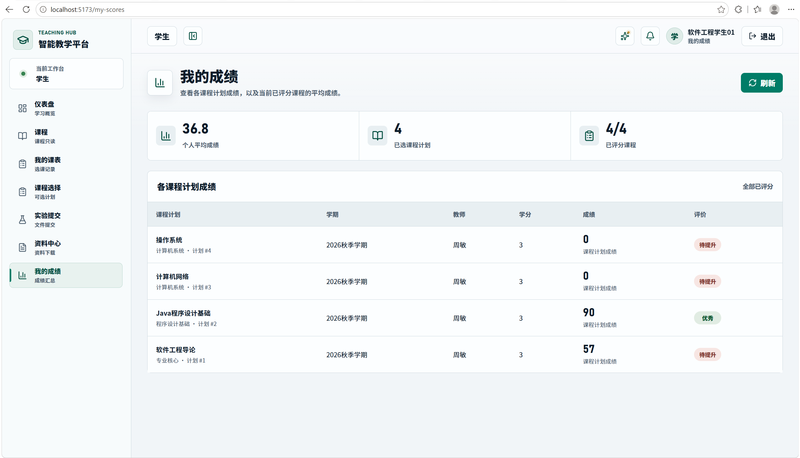Viewport: 800px width, 458px height.
Task: Navigate to 资料中心 in sidebar
Action: click(x=66, y=247)
